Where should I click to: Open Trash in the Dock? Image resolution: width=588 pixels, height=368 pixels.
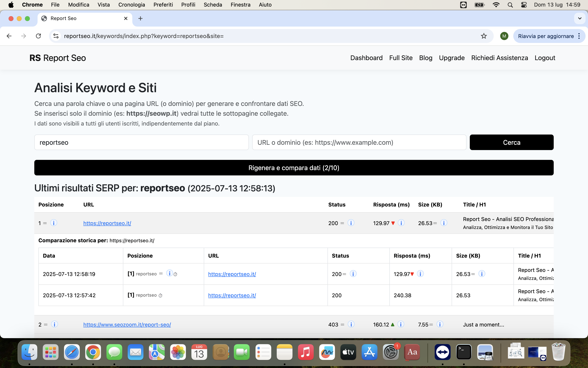pyautogui.click(x=558, y=352)
